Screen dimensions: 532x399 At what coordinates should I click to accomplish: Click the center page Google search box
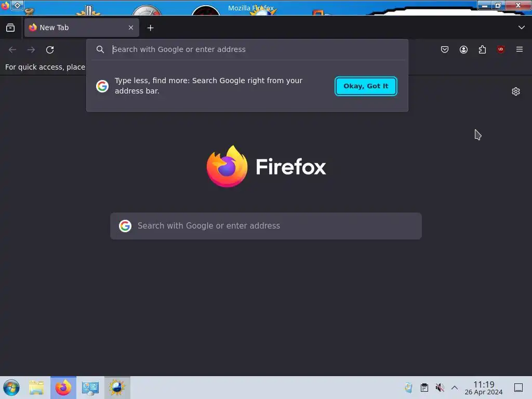pyautogui.click(x=266, y=226)
